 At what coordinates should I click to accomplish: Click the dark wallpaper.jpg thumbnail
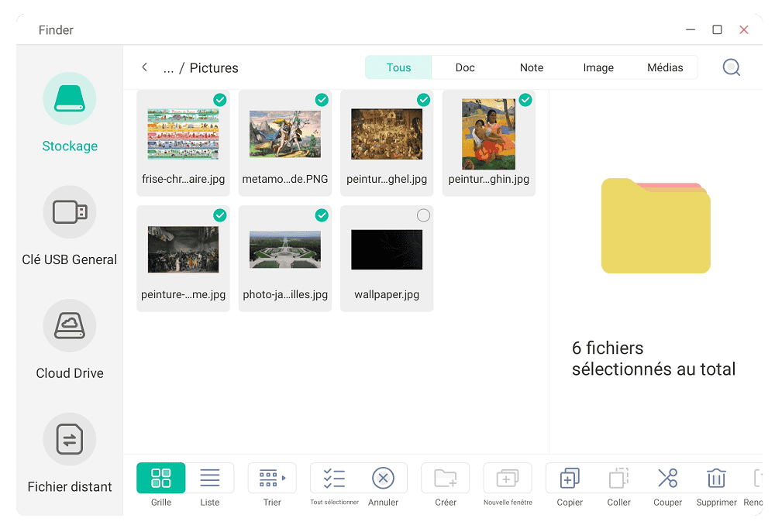387,249
